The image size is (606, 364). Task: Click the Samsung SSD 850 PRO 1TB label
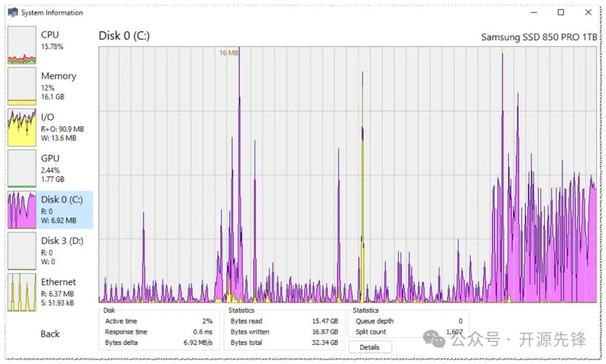tap(539, 37)
